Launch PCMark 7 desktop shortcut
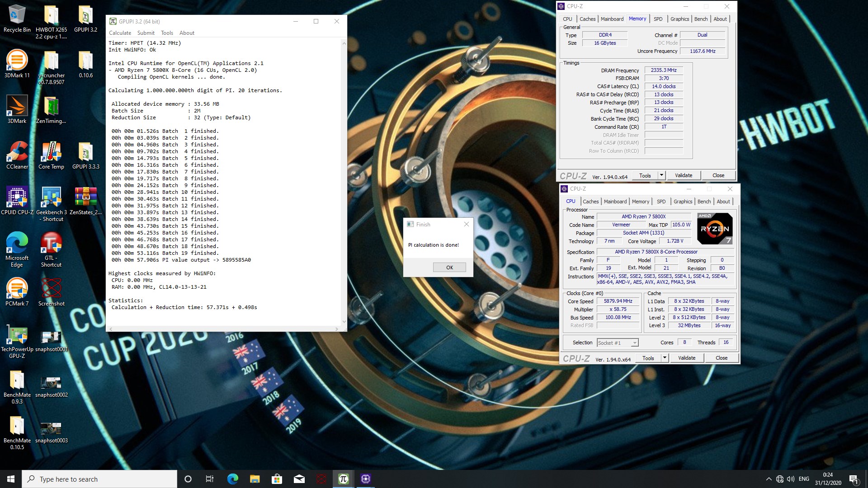868x488 pixels. coord(17,292)
